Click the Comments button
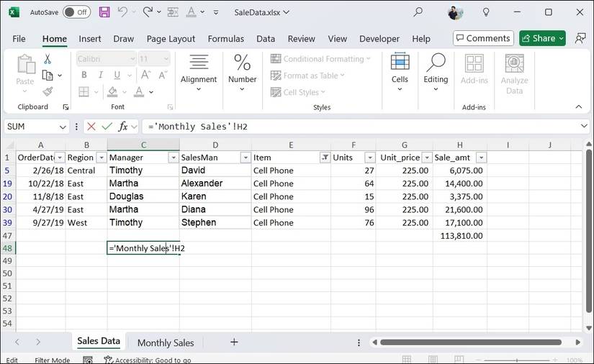The height and width of the screenshot is (364, 594). click(483, 38)
